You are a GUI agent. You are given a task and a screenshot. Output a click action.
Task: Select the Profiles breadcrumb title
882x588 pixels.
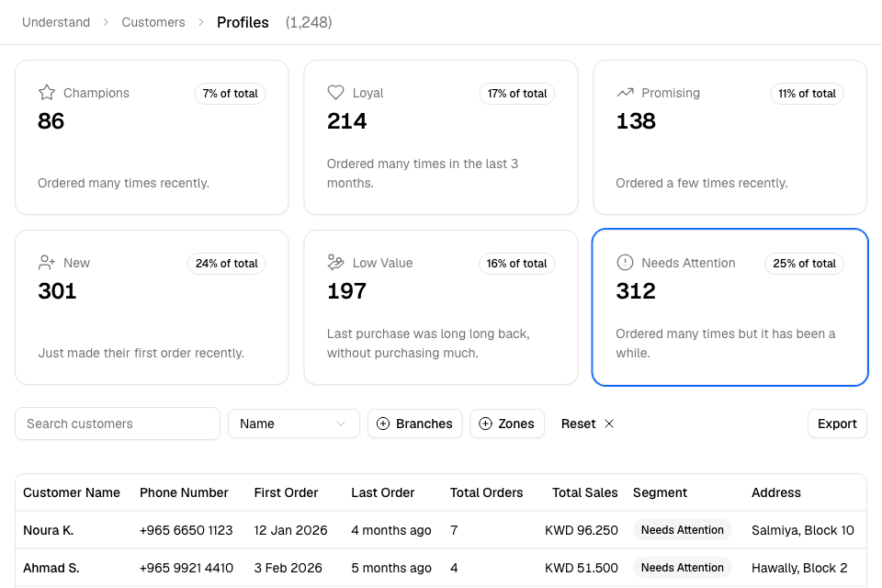243,22
